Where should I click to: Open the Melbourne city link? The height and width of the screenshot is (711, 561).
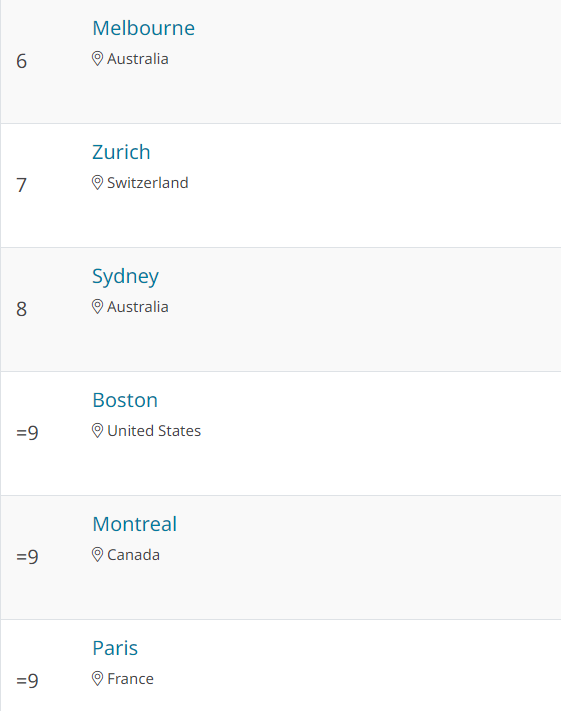pyautogui.click(x=143, y=28)
